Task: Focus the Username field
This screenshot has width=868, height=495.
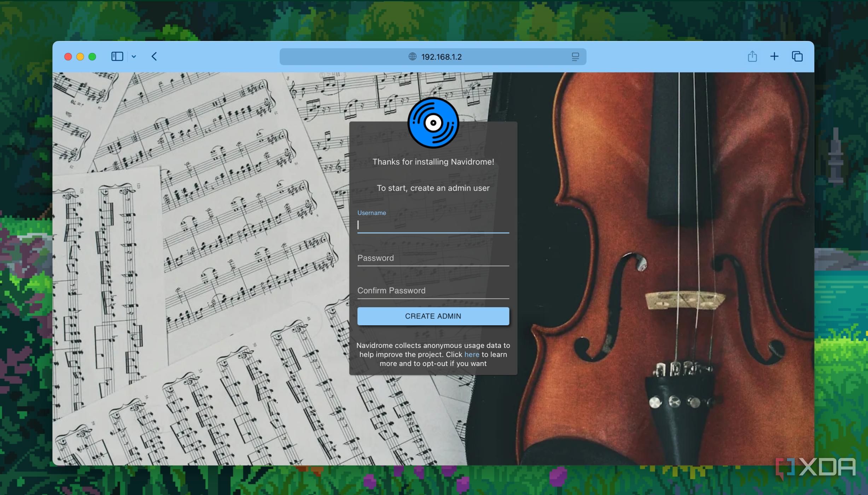Action: tap(433, 225)
